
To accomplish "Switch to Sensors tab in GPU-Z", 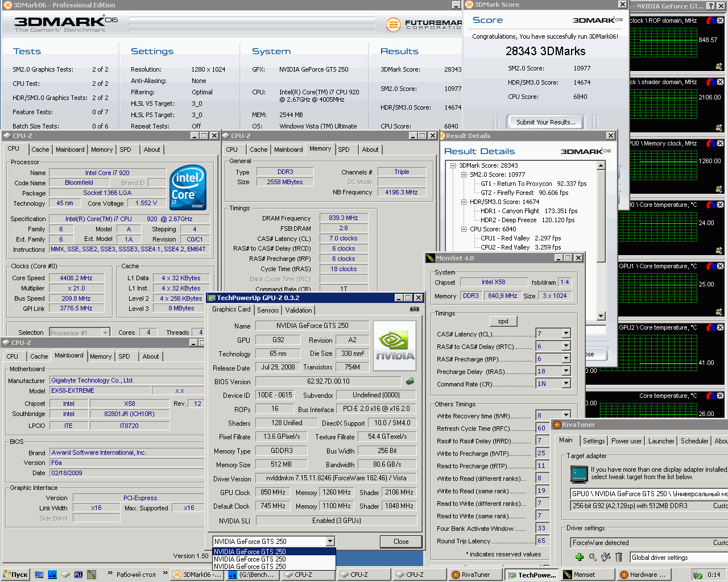I will click(268, 310).
